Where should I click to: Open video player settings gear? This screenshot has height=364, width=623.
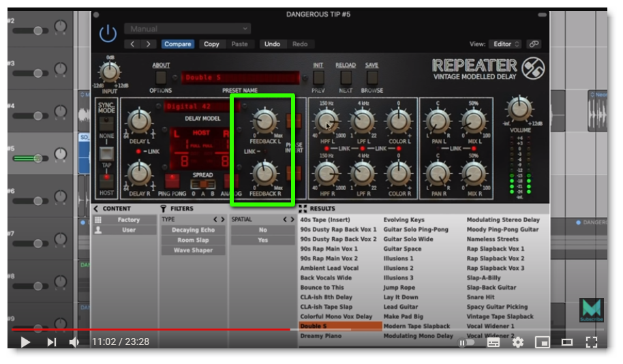(518, 342)
